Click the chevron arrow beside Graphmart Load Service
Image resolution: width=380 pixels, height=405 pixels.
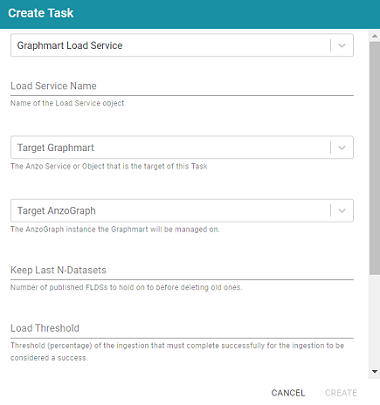342,45
